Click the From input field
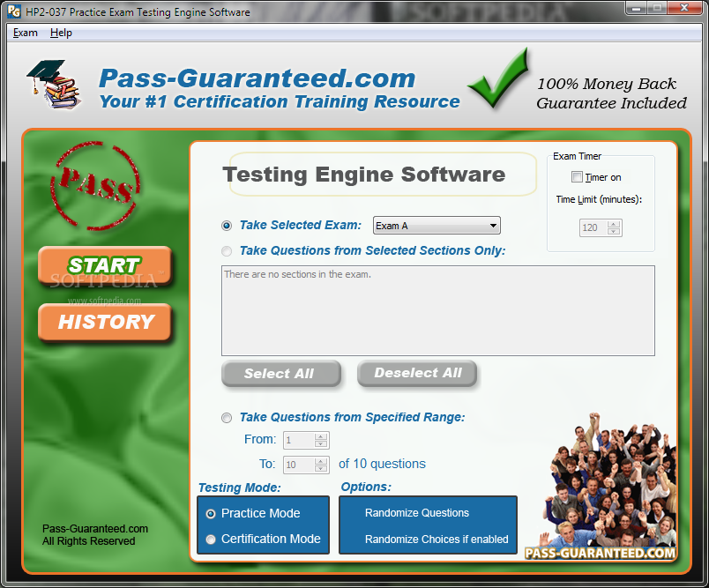Screen dimensions: 709x588 pos(299,440)
